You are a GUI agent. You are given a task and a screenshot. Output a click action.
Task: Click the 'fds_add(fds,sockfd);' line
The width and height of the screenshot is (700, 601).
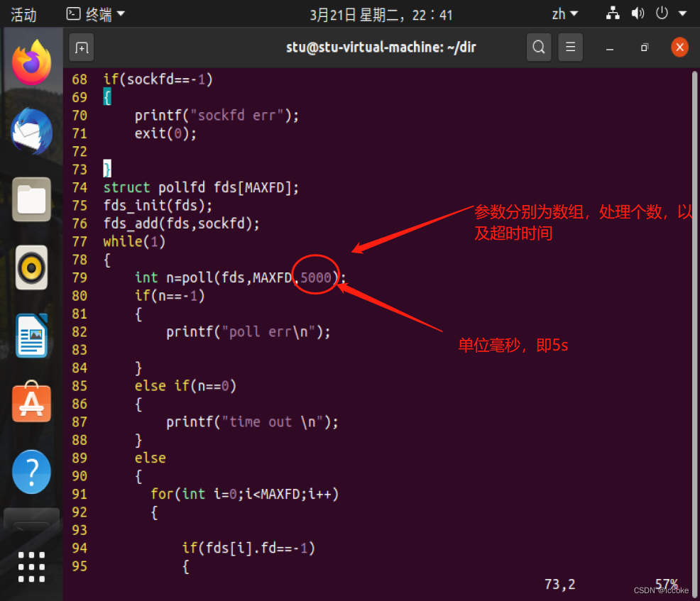pos(181,224)
